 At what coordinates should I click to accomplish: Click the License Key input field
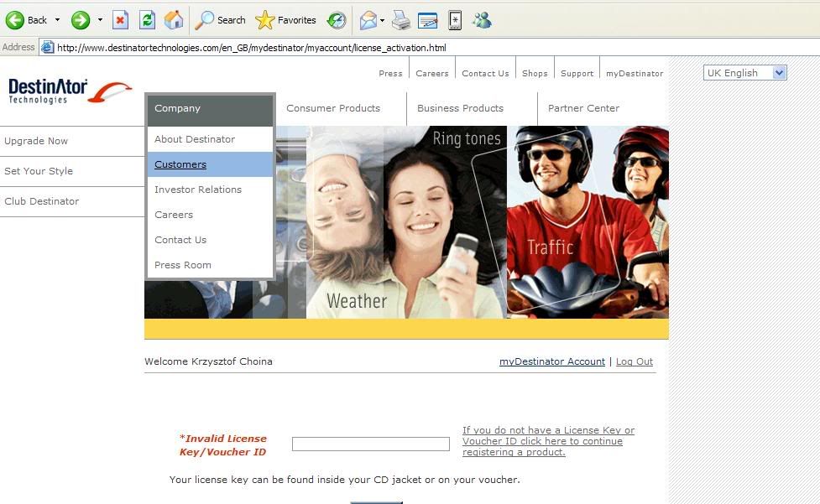click(x=371, y=444)
